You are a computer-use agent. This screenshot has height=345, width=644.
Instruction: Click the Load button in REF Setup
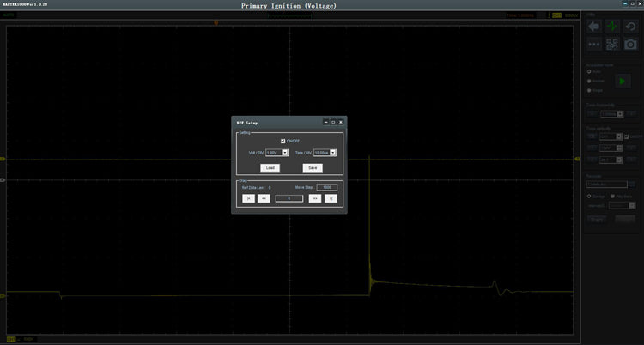tap(270, 167)
